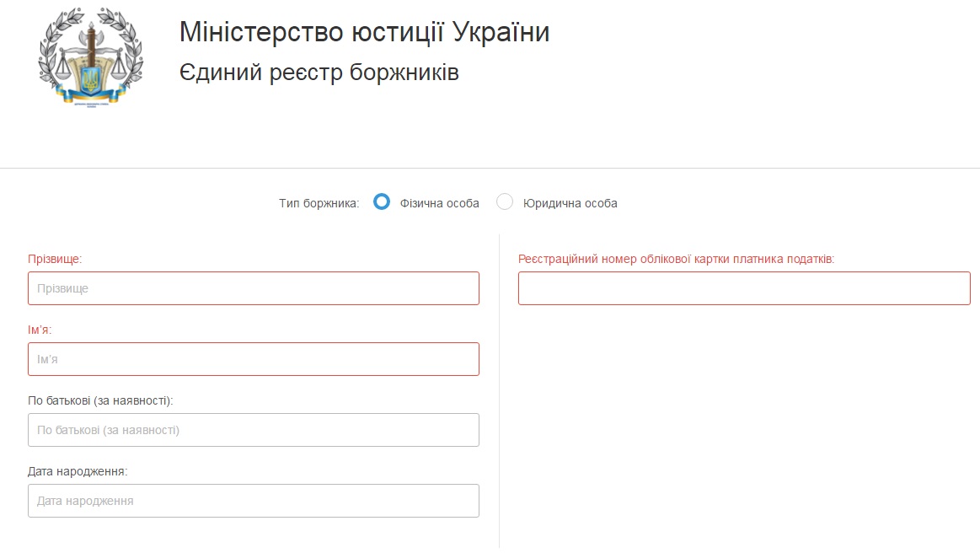Viewport: 980px width, 553px height.
Task: Focus the Прізвище input field
Action: (x=253, y=288)
